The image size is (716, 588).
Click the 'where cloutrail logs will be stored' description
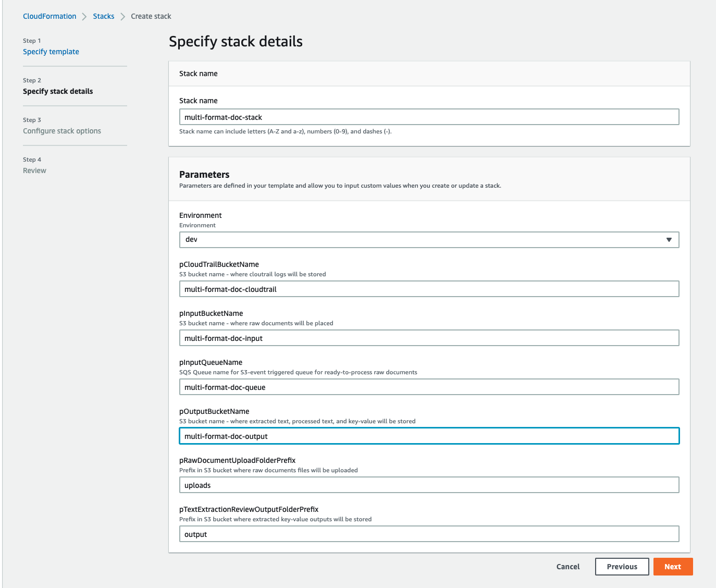click(253, 274)
